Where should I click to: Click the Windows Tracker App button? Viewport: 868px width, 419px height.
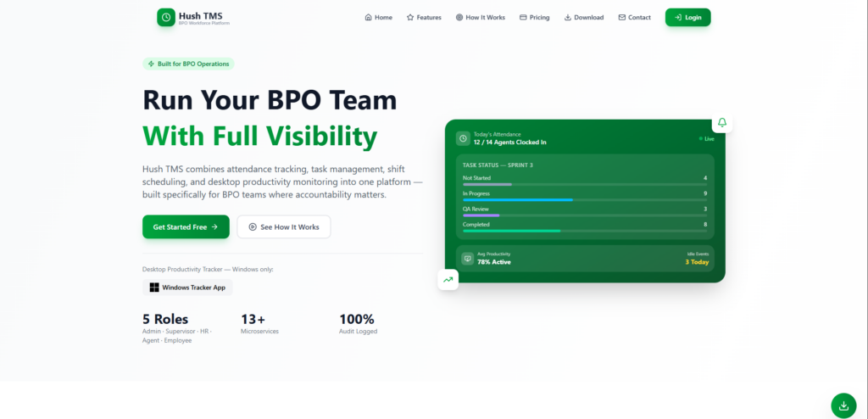(x=187, y=288)
